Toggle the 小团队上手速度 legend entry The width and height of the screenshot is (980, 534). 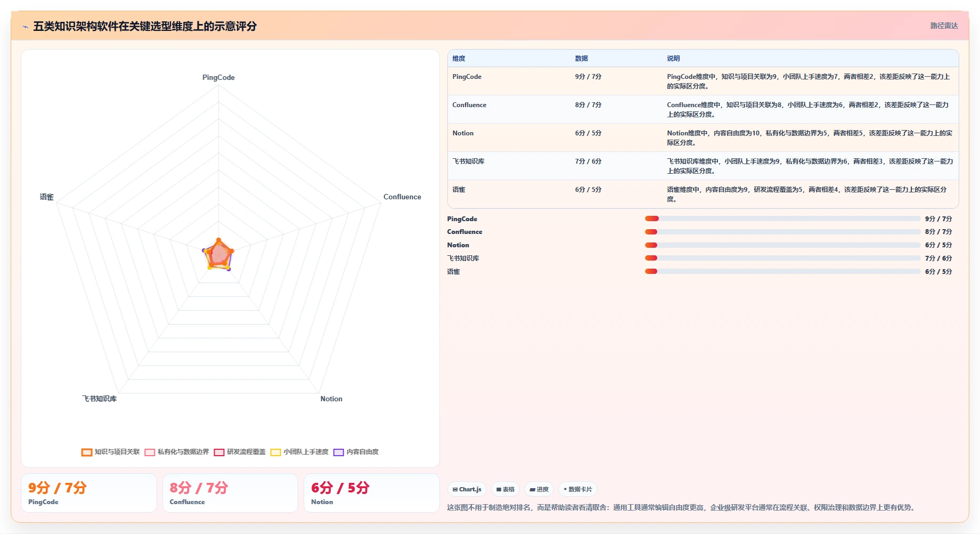[299, 452]
